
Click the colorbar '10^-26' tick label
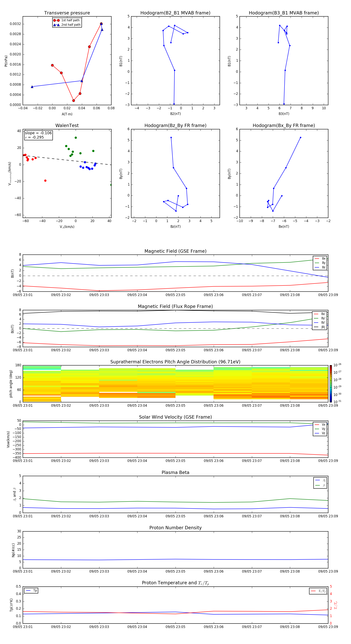click(x=337, y=365)
